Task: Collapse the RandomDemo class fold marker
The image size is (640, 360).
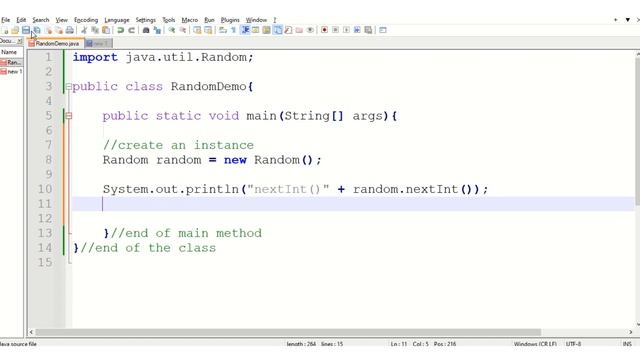Action: [69, 87]
